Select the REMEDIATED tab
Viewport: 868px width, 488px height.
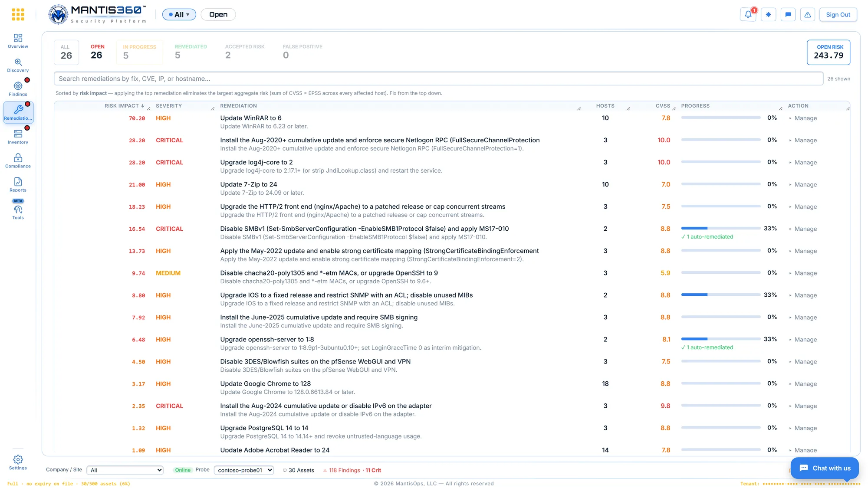[x=191, y=52]
